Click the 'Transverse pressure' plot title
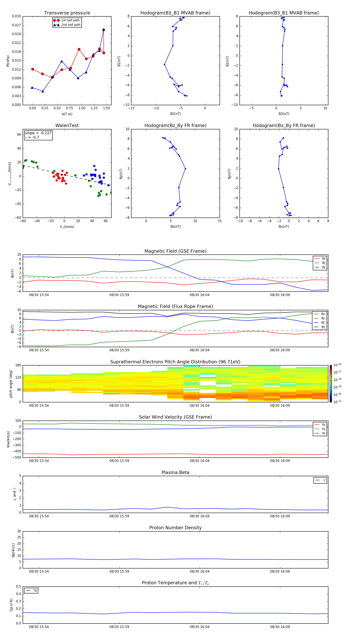The width and height of the screenshot is (351, 644). [67, 13]
